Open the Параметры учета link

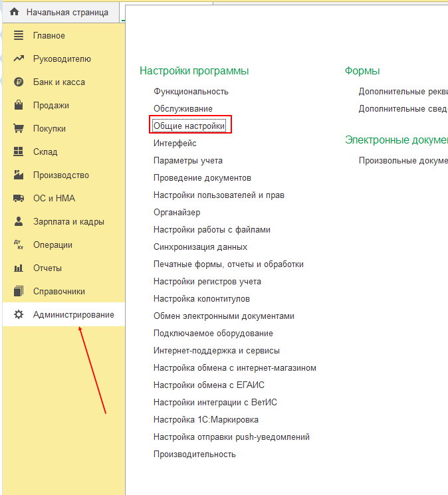pyautogui.click(x=188, y=161)
